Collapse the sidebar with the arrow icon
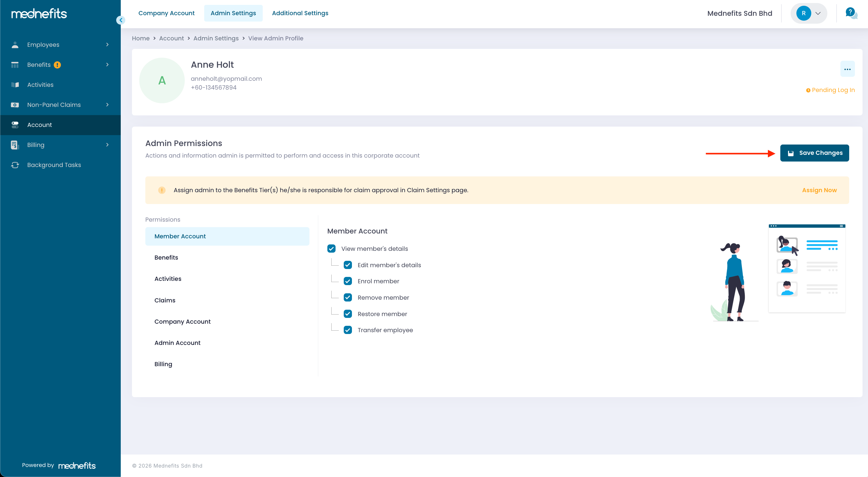The height and width of the screenshot is (477, 868). pos(121,20)
